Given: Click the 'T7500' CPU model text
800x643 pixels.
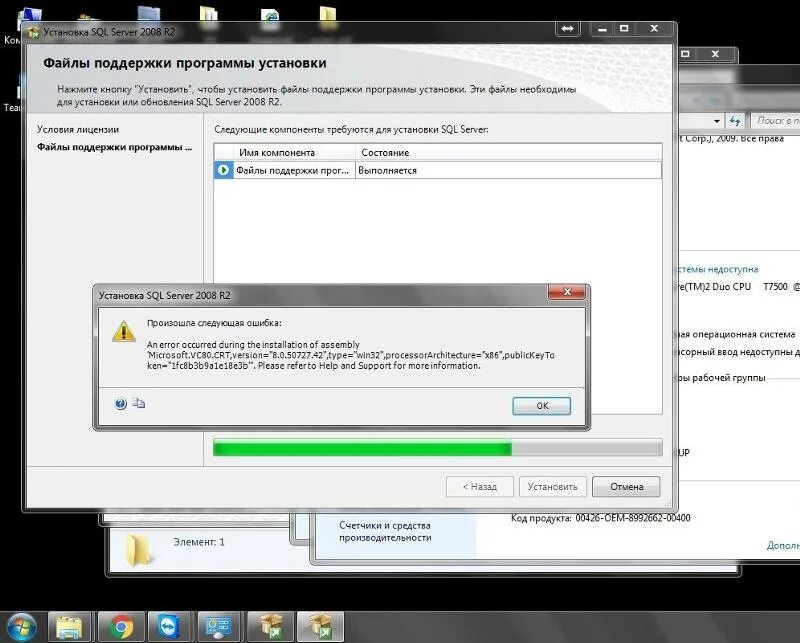Looking at the screenshot, I should point(776,287).
